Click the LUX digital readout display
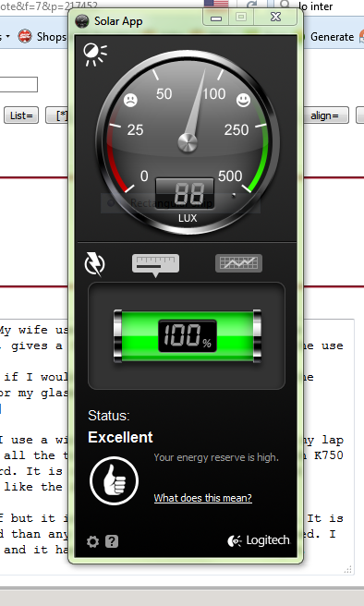The width and height of the screenshot is (364, 606). [185, 193]
